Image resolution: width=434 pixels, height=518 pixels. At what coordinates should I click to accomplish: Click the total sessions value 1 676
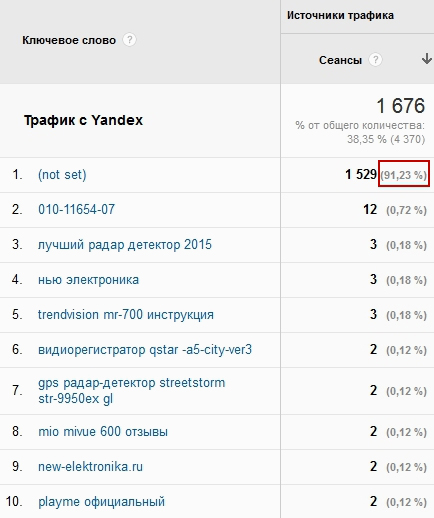[400, 106]
